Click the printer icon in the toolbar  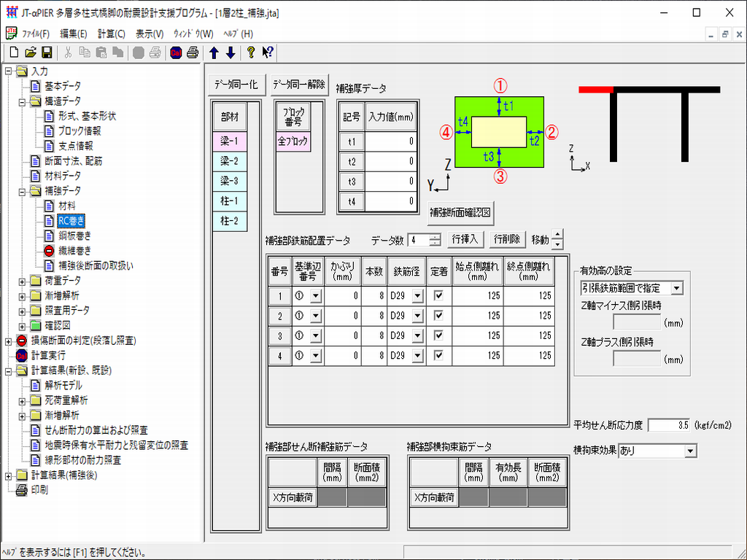point(193,52)
